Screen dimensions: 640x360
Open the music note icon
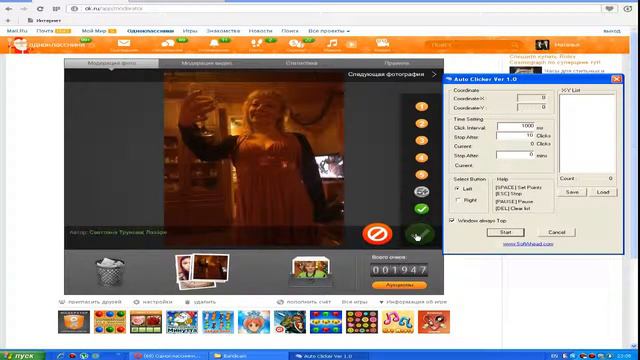pyautogui.click(x=333, y=44)
